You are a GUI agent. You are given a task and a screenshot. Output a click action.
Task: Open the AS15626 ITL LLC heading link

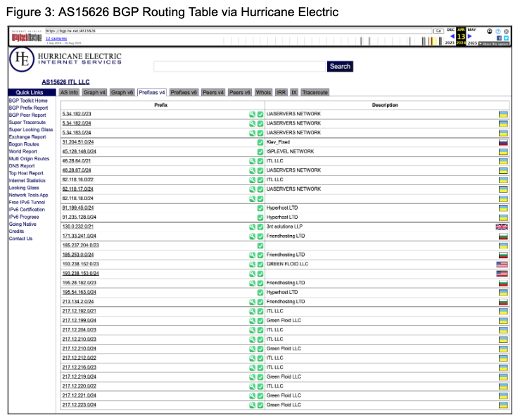65,82
